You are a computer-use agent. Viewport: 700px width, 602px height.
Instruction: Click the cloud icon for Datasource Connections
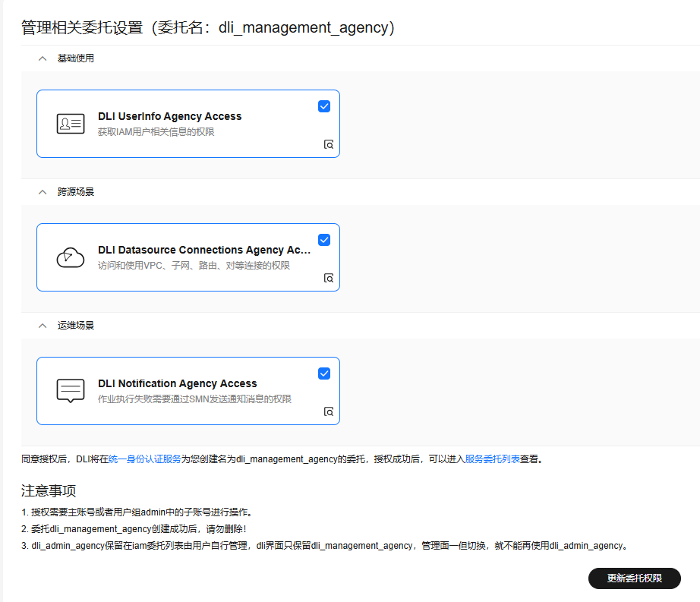click(x=71, y=257)
